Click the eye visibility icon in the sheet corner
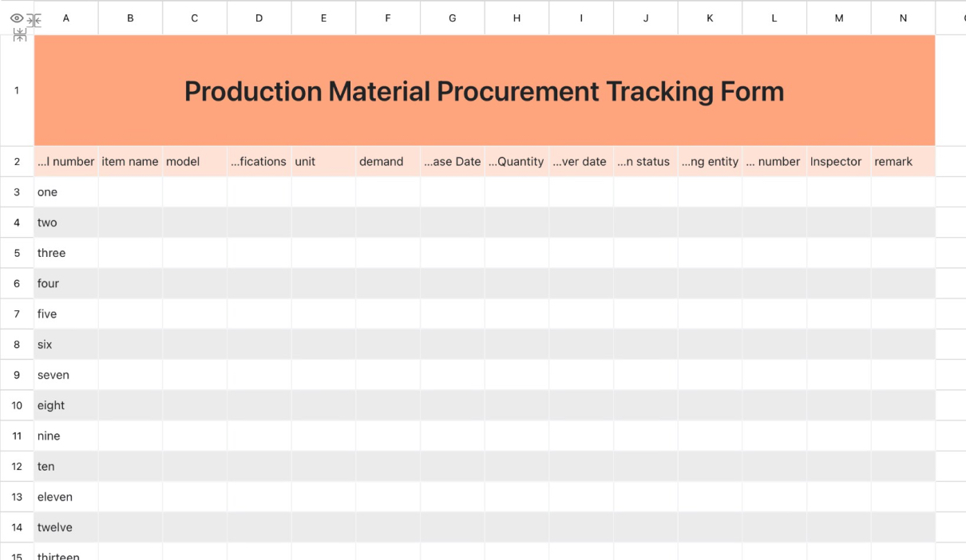 pyautogui.click(x=17, y=18)
